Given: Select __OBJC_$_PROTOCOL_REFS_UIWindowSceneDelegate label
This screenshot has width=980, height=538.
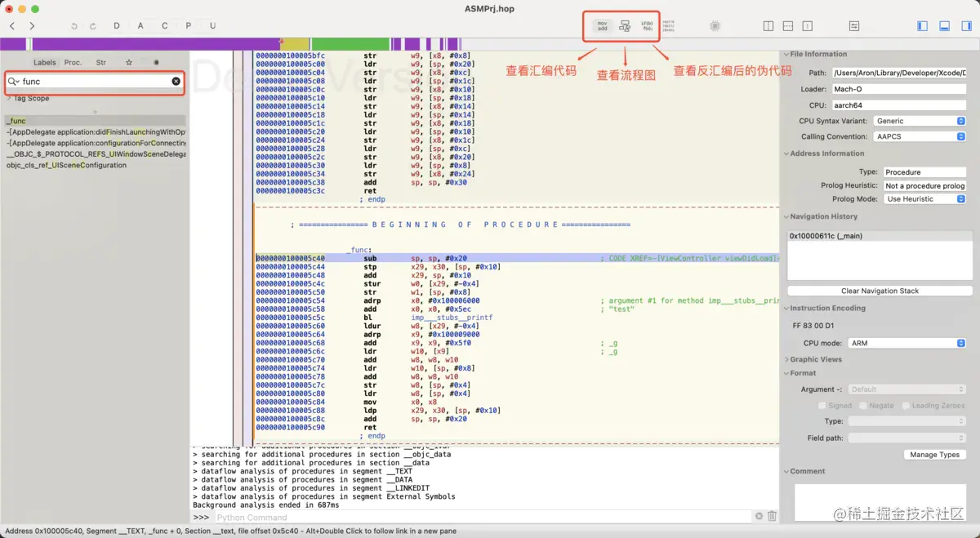Looking at the screenshot, I should coord(95,153).
